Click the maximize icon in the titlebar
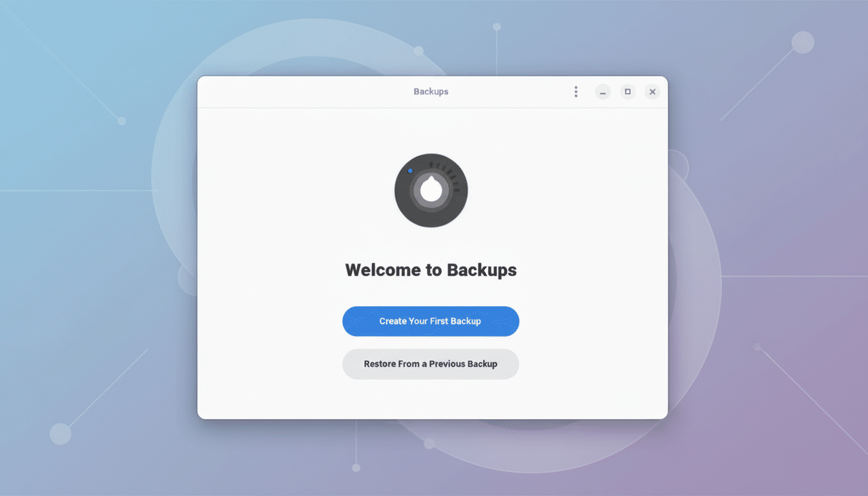The height and width of the screenshot is (496, 868). pyautogui.click(x=627, y=92)
